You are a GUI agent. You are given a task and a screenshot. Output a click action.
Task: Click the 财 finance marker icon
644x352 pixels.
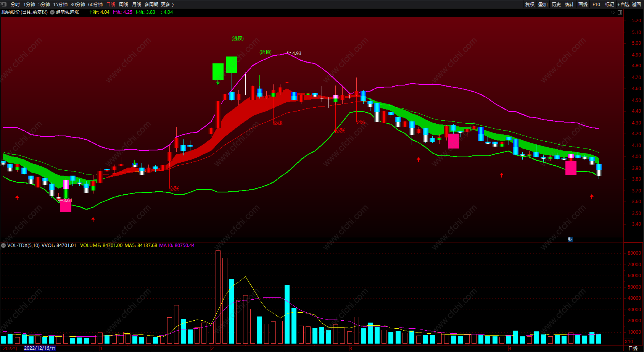(570, 239)
